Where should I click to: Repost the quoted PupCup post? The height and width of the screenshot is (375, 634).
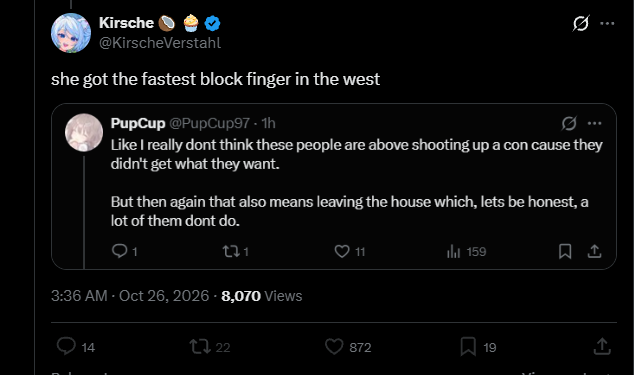tap(236, 251)
